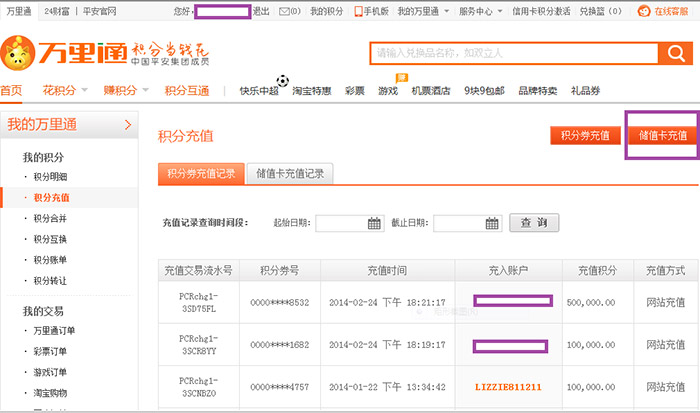Open the start date calendar picker icon
This screenshot has height=413, width=700.
[x=374, y=223]
